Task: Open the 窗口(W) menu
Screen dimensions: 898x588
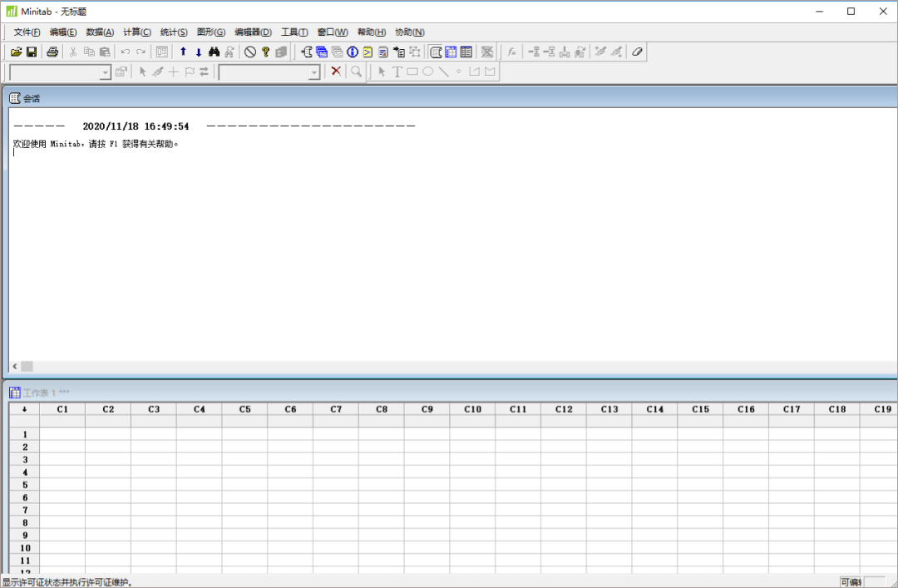Action: (333, 32)
